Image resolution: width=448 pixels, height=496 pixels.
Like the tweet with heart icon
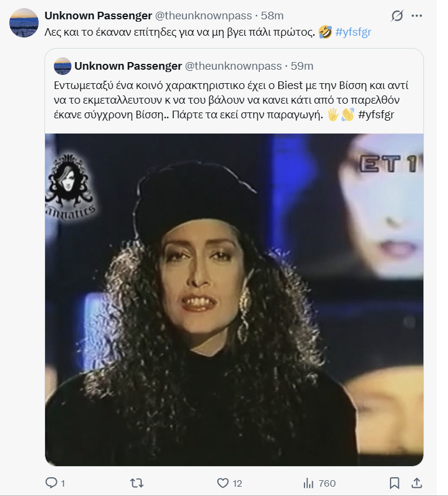tap(223, 483)
